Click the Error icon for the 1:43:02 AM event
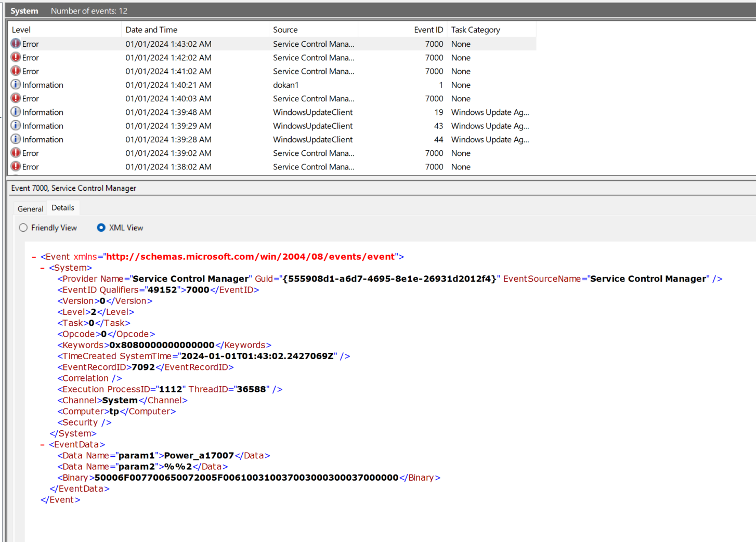756x542 pixels. pyautogui.click(x=16, y=44)
